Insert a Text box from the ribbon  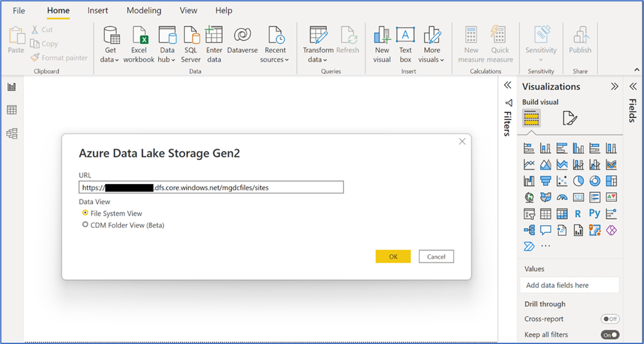point(405,45)
